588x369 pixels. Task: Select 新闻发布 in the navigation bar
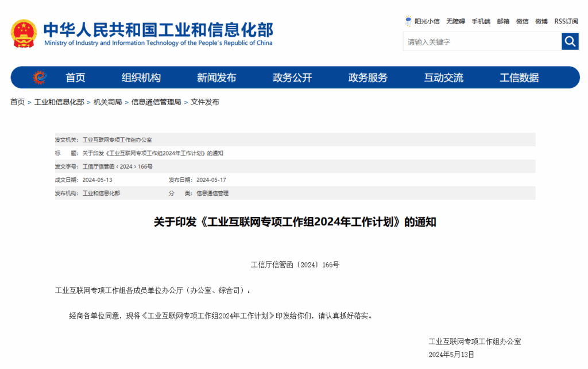(x=216, y=77)
